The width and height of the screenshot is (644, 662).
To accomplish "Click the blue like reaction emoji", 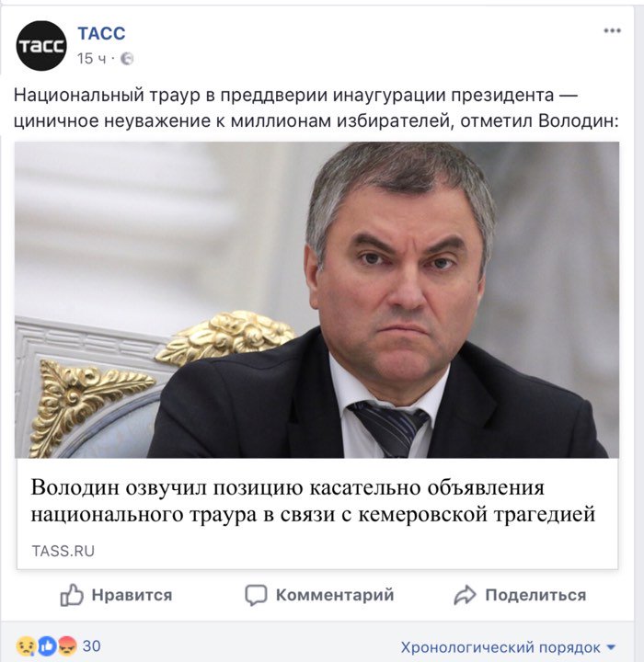I will (x=47, y=646).
